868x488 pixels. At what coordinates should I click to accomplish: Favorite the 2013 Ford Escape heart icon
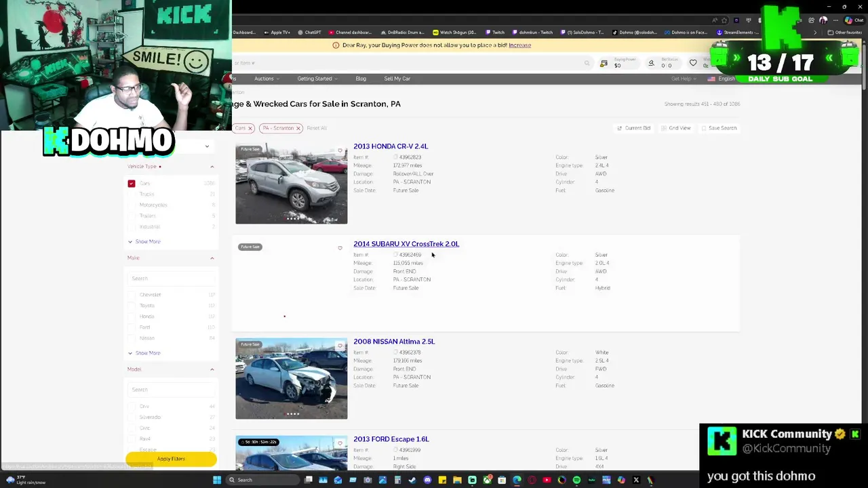[x=340, y=443]
